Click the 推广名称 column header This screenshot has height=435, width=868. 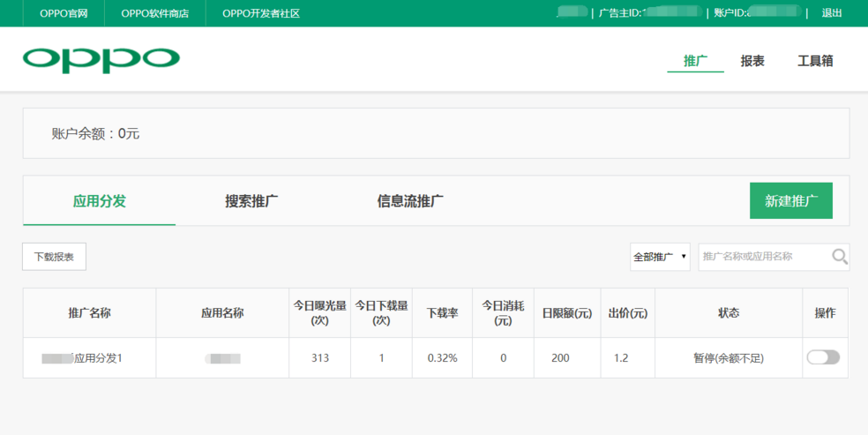(x=90, y=312)
